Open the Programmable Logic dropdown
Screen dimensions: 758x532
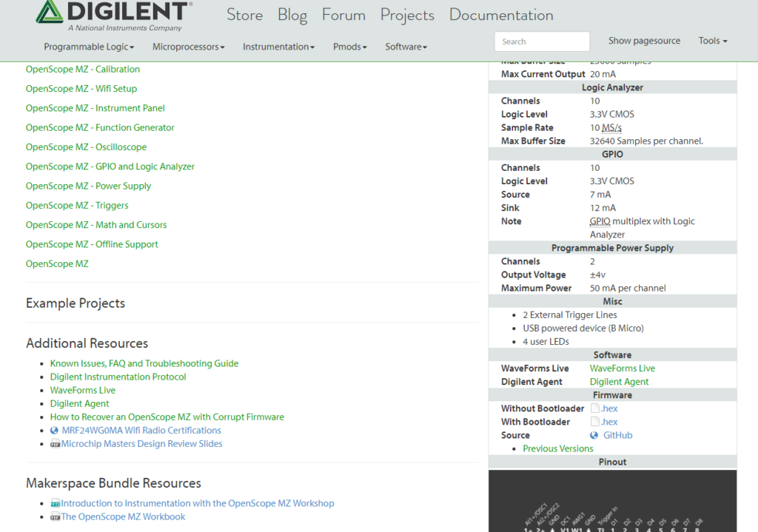[88, 46]
